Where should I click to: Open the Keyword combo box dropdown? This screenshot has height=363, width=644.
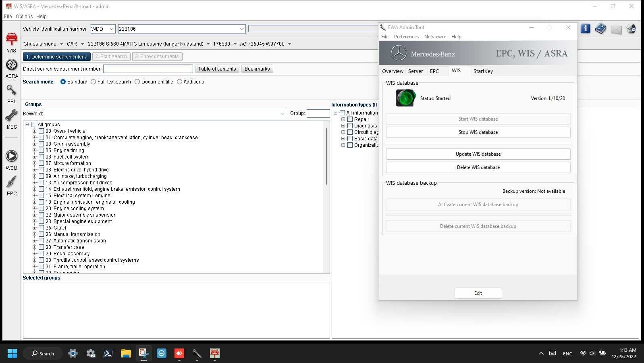click(x=282, y=114)
